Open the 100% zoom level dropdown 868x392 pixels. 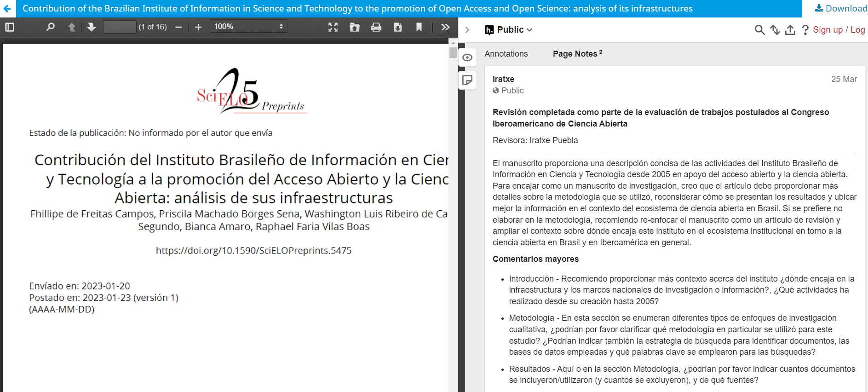tap(248, 27)
